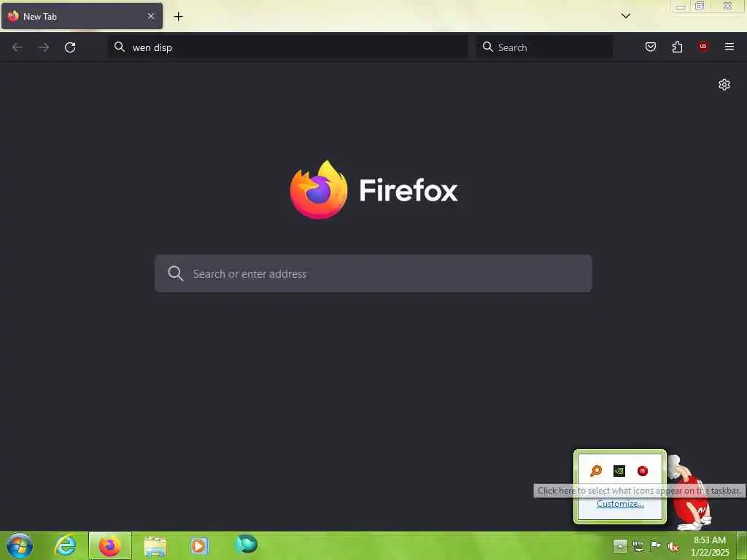Open the Save to Pocket icon
The image size is (747, 560).
tap(651, 47)
